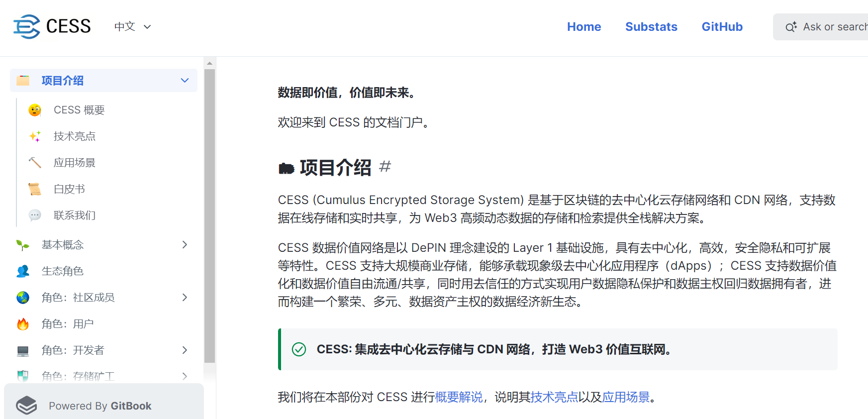Open the 中文 language dropdown

(132, 26)
